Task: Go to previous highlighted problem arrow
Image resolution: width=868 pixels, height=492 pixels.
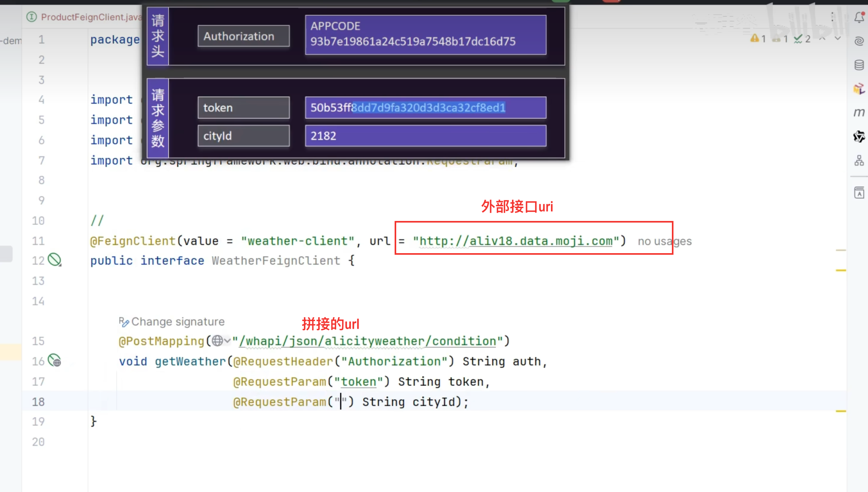Action: point(822,39)
